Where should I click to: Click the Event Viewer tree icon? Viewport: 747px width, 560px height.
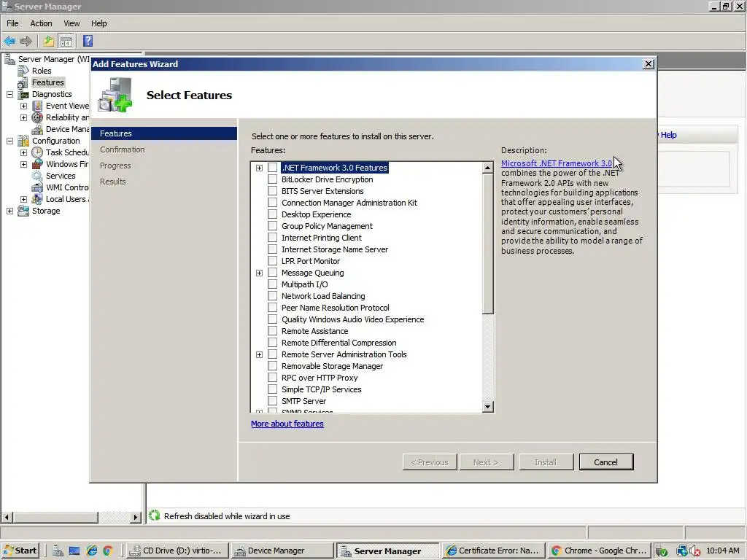click(x=37, y=106)
